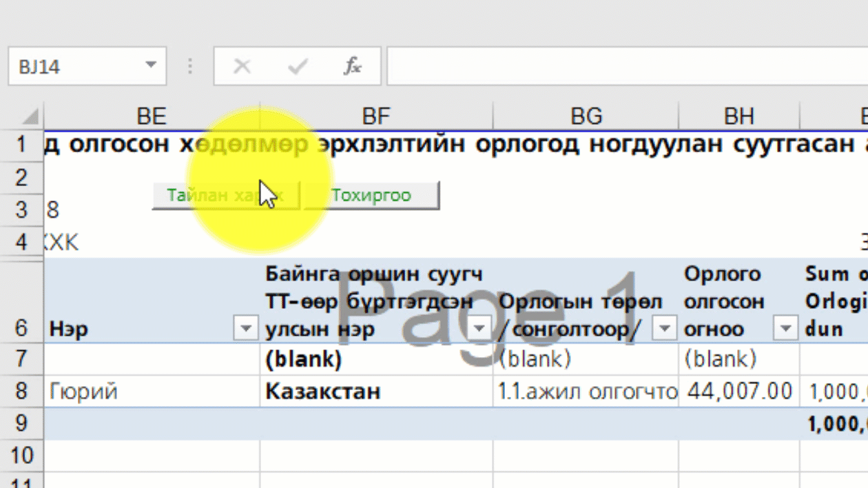Viewport: 868px width, 488px height.
Task: Click the Insert Function (fx) icon
Action: pos(353,66)
